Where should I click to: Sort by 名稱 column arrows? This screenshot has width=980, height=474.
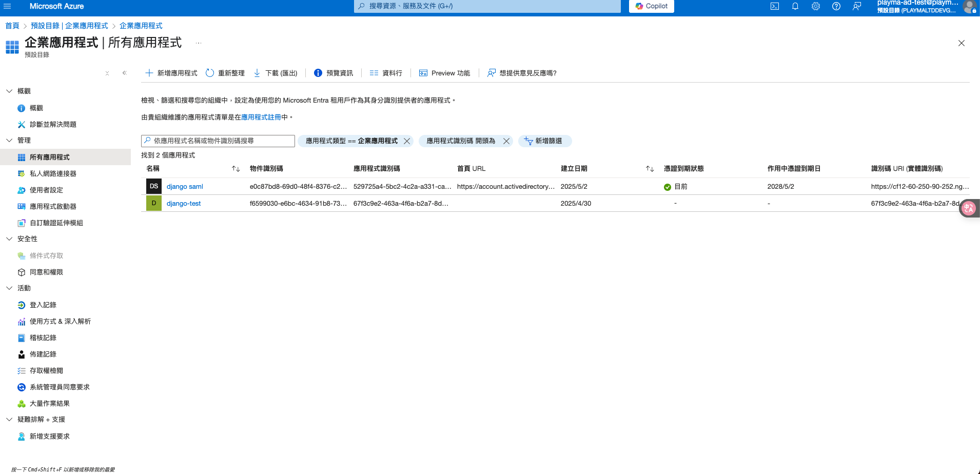click(236, 168)
